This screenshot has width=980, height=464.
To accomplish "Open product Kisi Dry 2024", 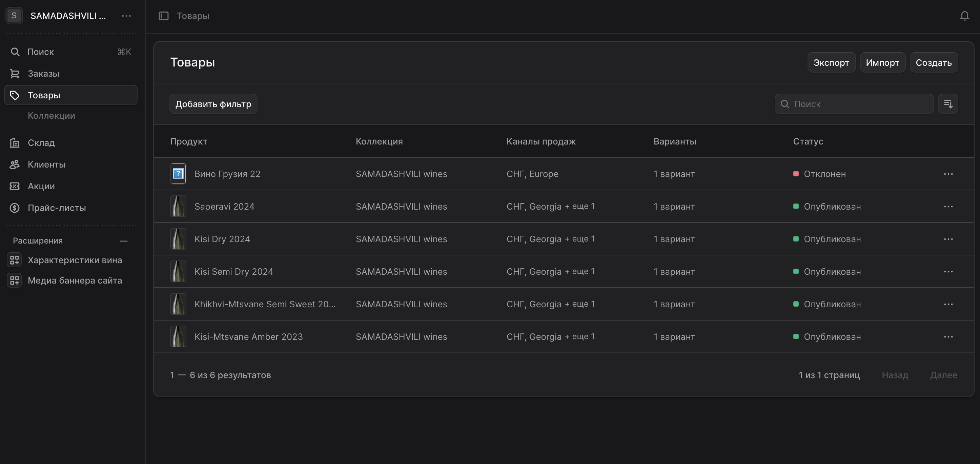I will (222, 239).
